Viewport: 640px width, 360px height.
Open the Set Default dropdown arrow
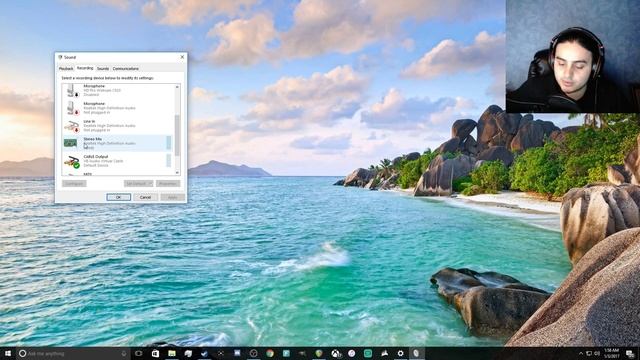point(151,184)
